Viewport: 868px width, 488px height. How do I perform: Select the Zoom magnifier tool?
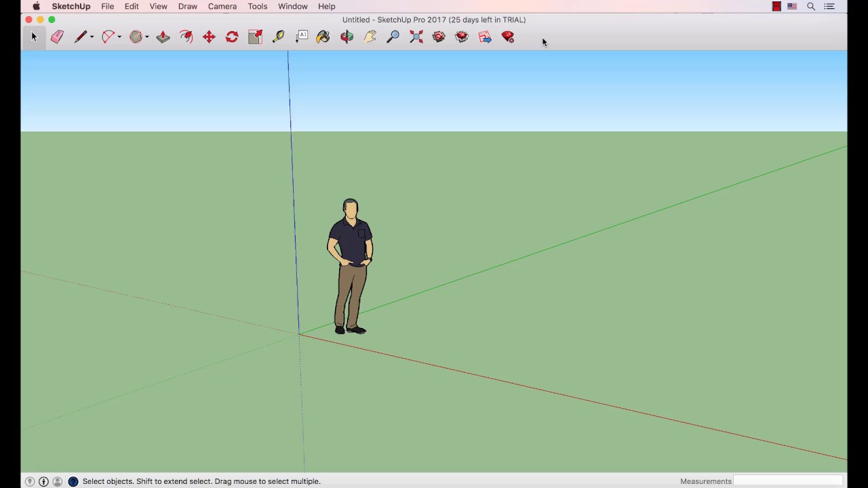pos(393,37)
